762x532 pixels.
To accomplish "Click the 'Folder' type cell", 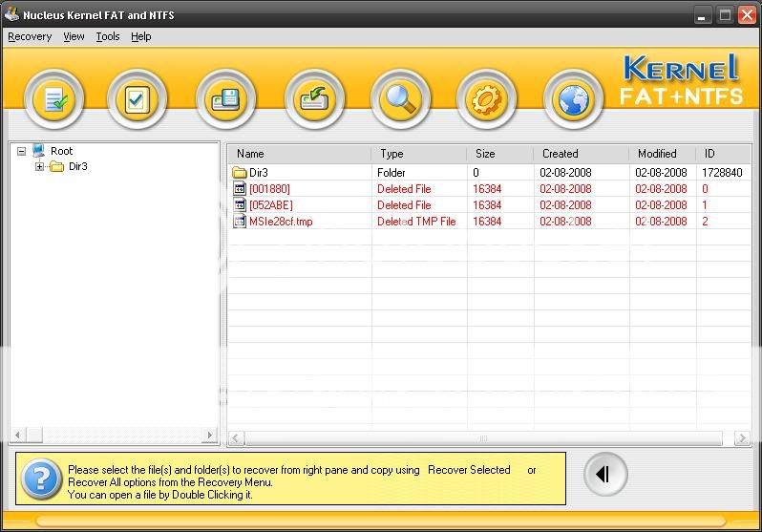I will (392, 173).
